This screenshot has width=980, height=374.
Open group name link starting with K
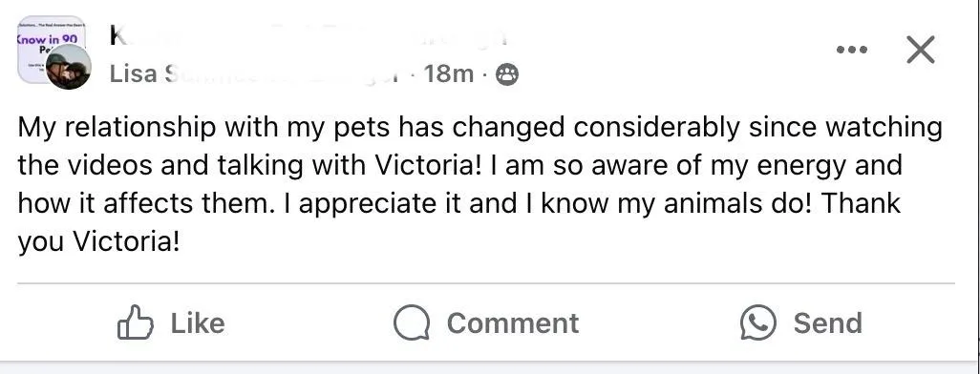tap(117, 36)
